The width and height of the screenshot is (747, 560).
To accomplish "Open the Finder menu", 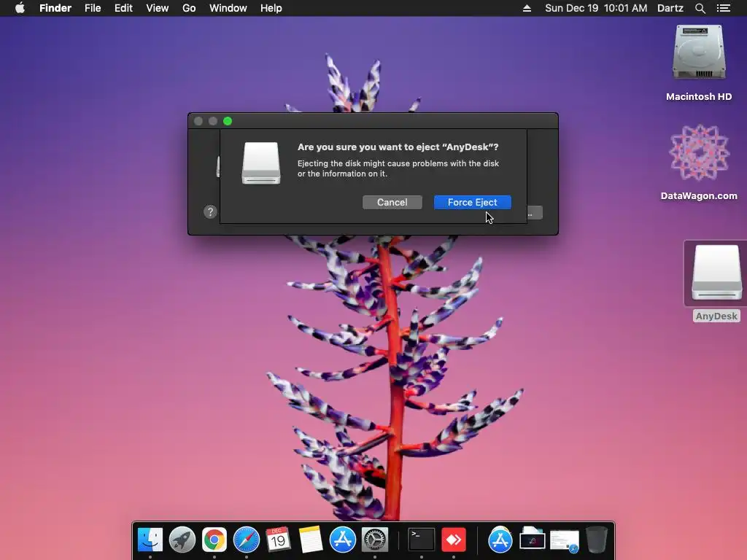I will click(55, 8).
